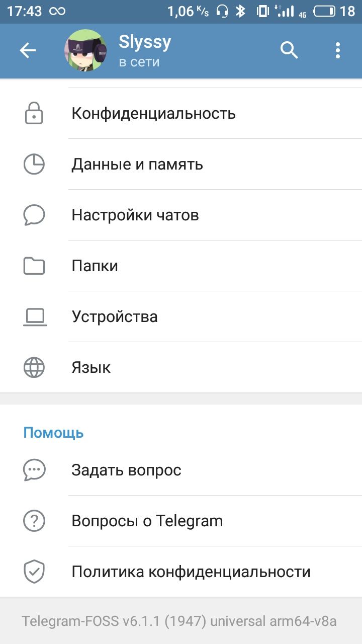Select the Устройства menu entry
Screen dimensions: 362x644
[115, 317]
